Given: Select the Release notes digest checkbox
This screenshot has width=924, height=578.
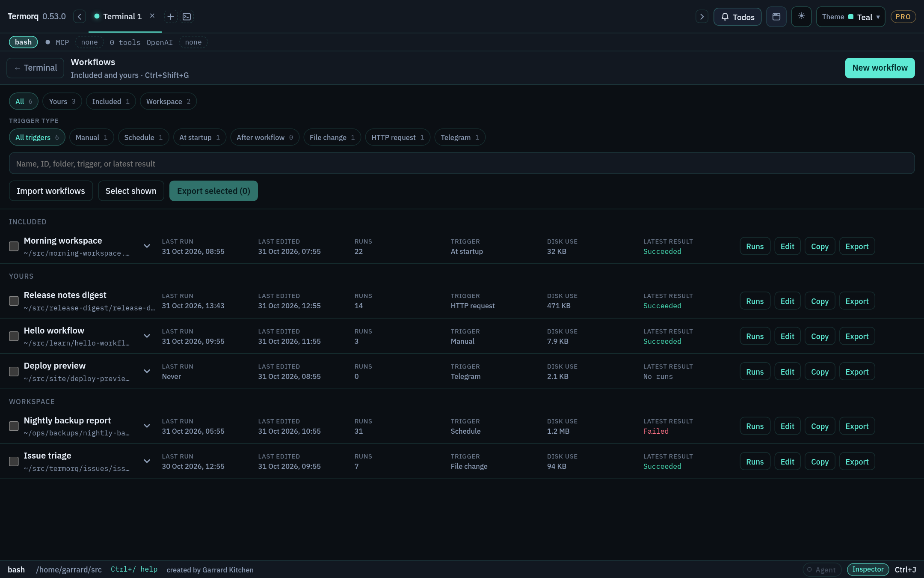Looking at the screenshot, I should point(14,301).
